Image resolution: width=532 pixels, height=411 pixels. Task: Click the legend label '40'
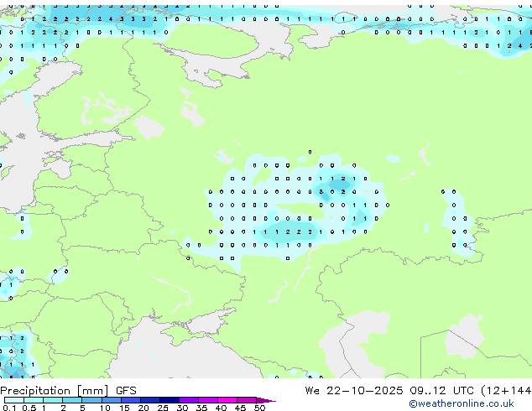pos(221,408)
